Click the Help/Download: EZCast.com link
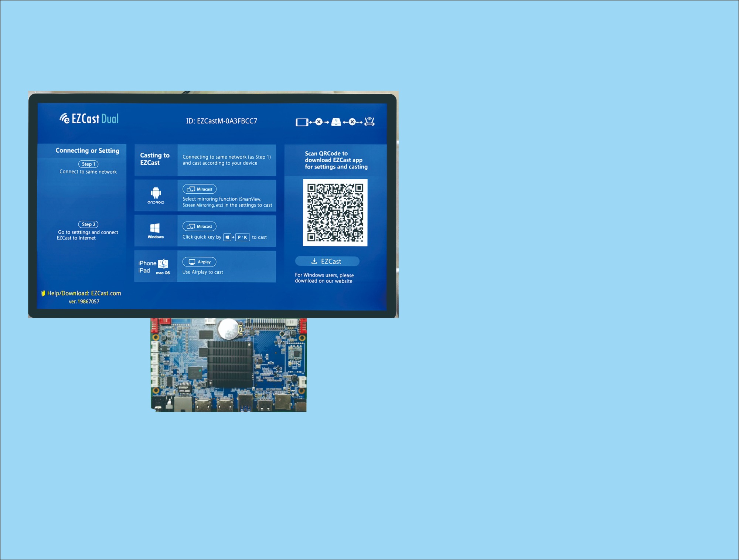This screenshot has height=560, width=739. point(84,293)
